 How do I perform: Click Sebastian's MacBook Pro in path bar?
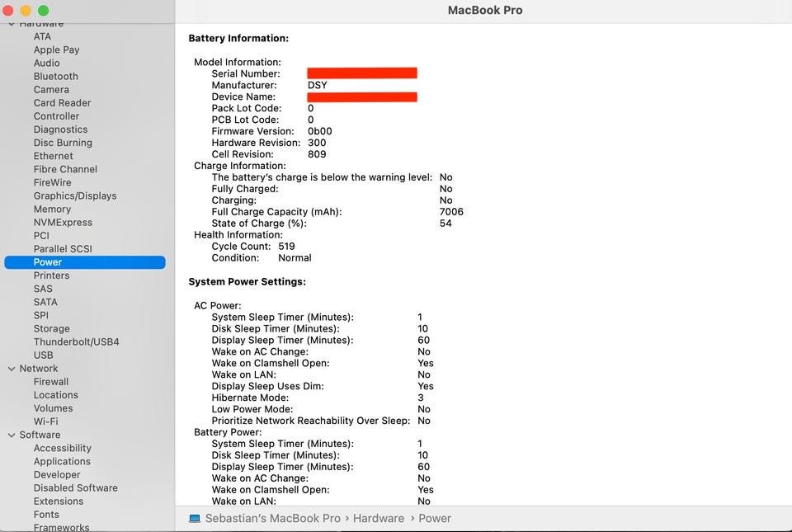point(273,518)
